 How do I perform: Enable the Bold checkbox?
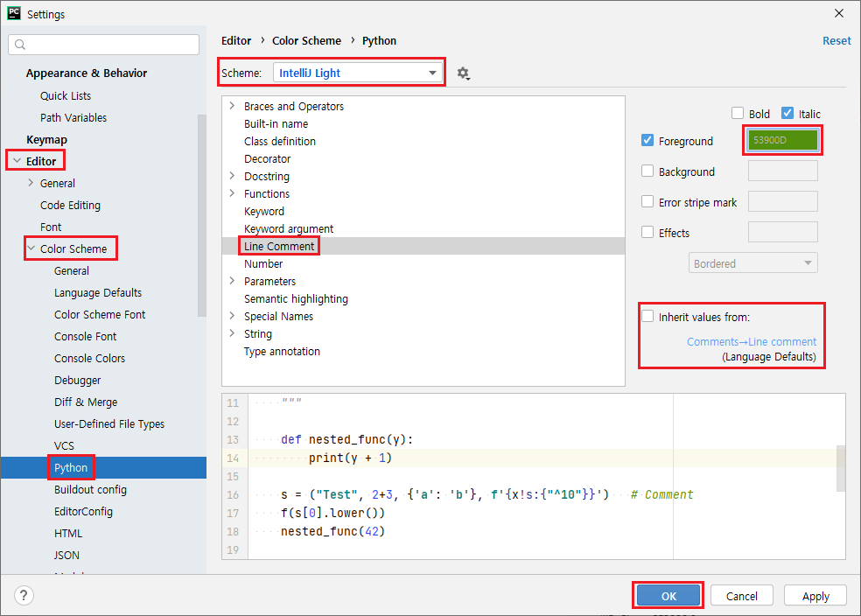(x=738, y=113)
